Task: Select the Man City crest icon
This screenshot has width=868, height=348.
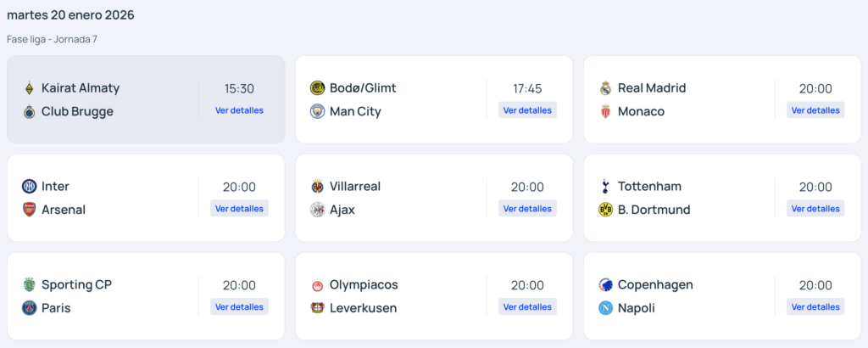Action: [x=318, y=111]
